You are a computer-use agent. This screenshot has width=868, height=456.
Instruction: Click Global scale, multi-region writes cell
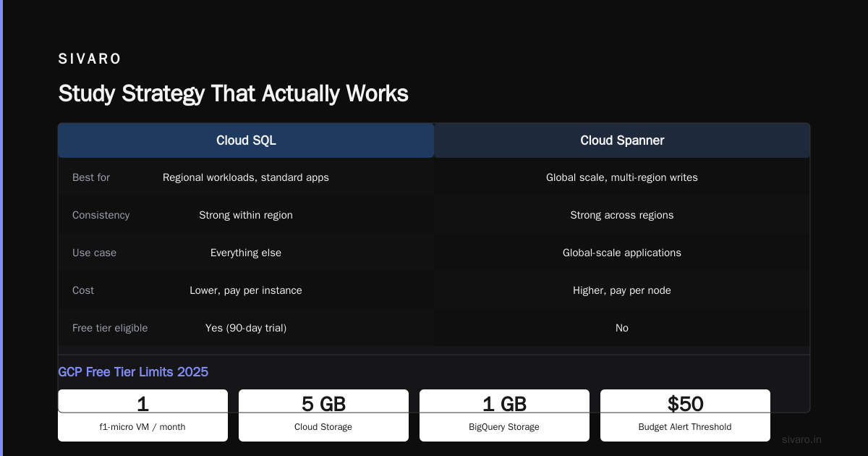622,177
